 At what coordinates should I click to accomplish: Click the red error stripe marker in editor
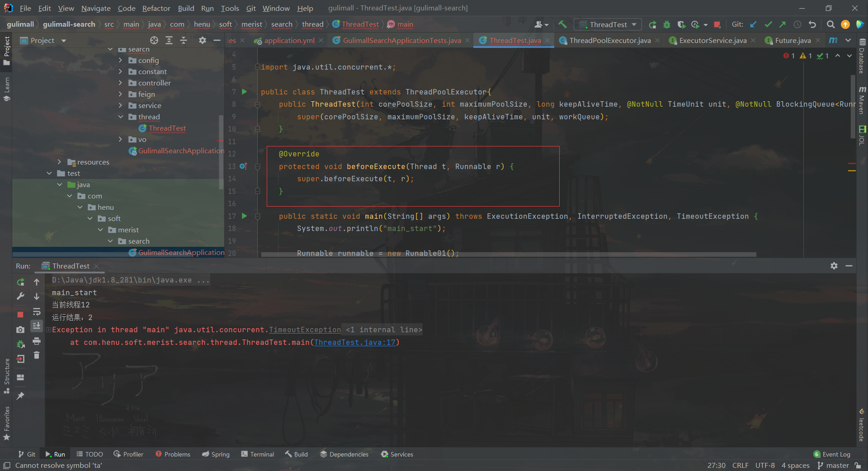(x=852, y=163)
